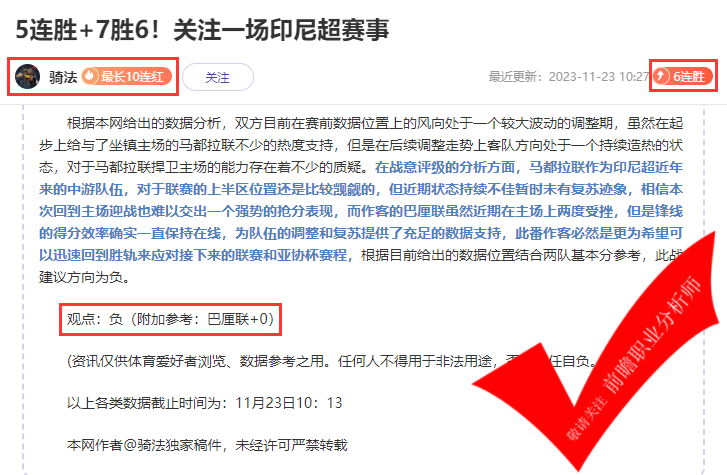
Task: Click the author avatar of 骑法
Action: pos(27,76)
